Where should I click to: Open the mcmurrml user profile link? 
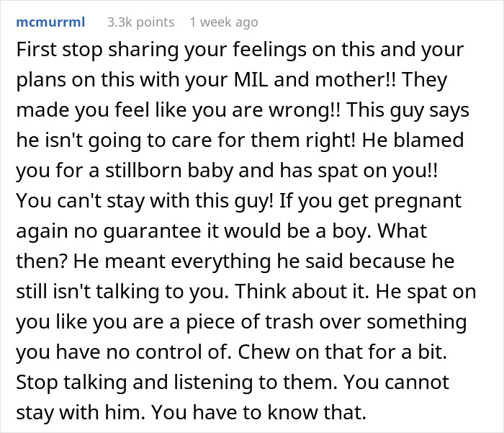click(50, 22)
